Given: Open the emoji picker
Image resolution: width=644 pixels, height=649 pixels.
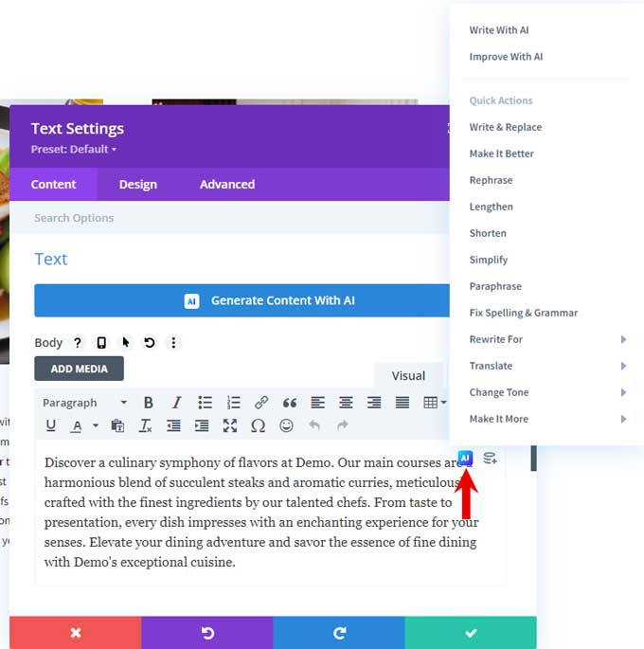Looking at the screenshot, I should [286, 425].
